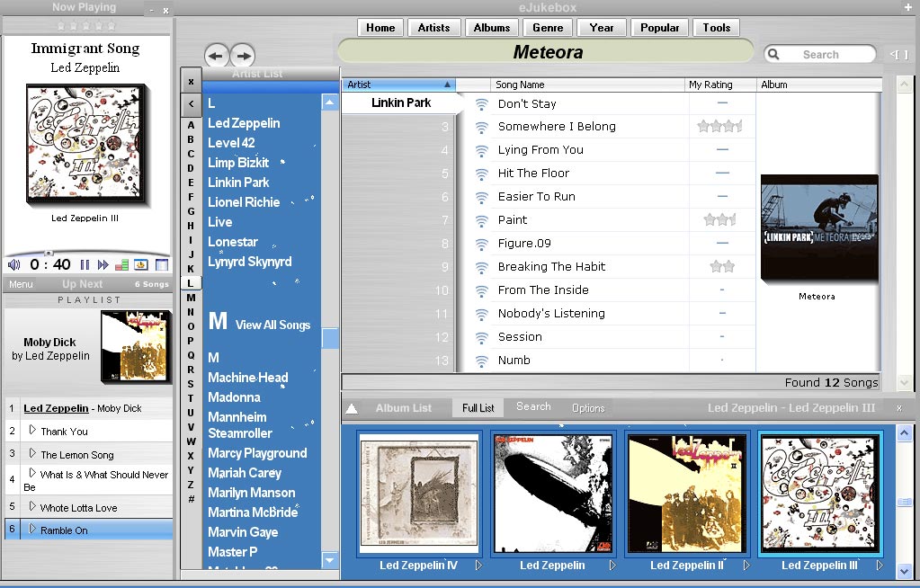
Task: Open the Year tab
Action: tap(602, 28)
